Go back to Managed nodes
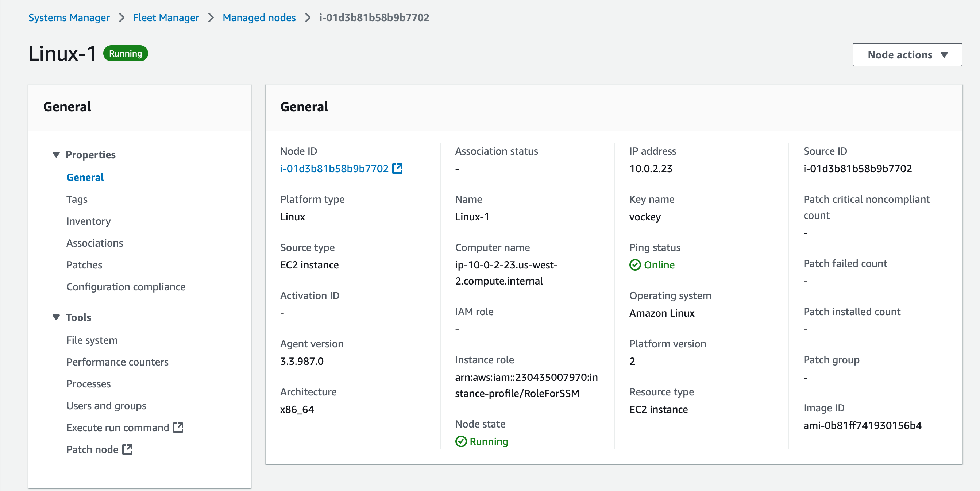 259,18
